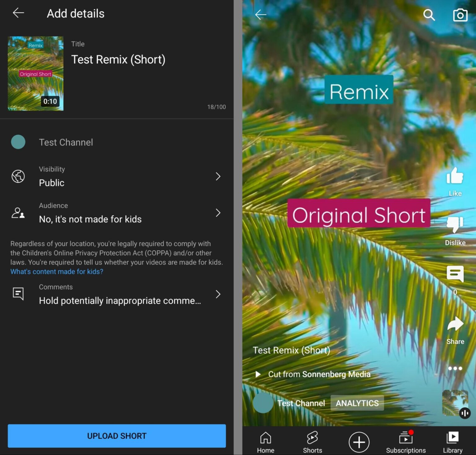Open the What's content made for kids link

click(56, 271)
